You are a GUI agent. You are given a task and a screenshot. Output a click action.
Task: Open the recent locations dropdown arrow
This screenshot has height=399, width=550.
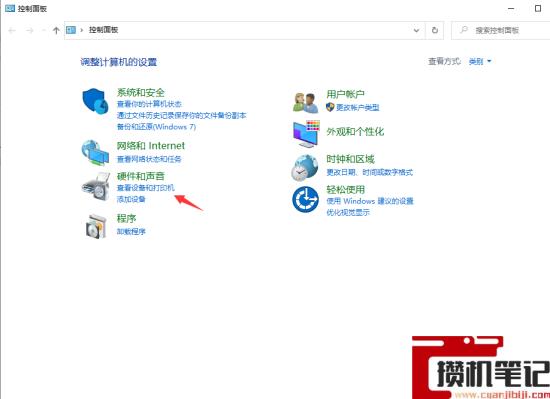43,31
